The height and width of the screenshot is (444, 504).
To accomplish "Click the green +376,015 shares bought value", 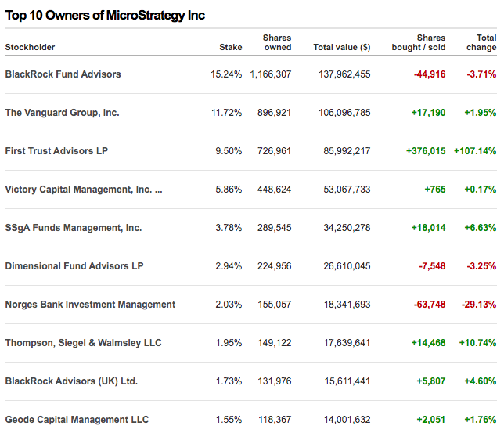I will click(426, 151).
